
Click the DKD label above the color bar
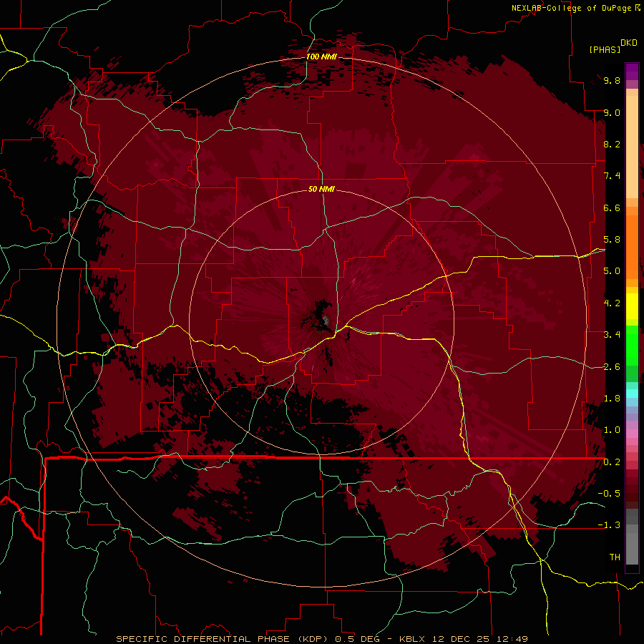[629, 43]
